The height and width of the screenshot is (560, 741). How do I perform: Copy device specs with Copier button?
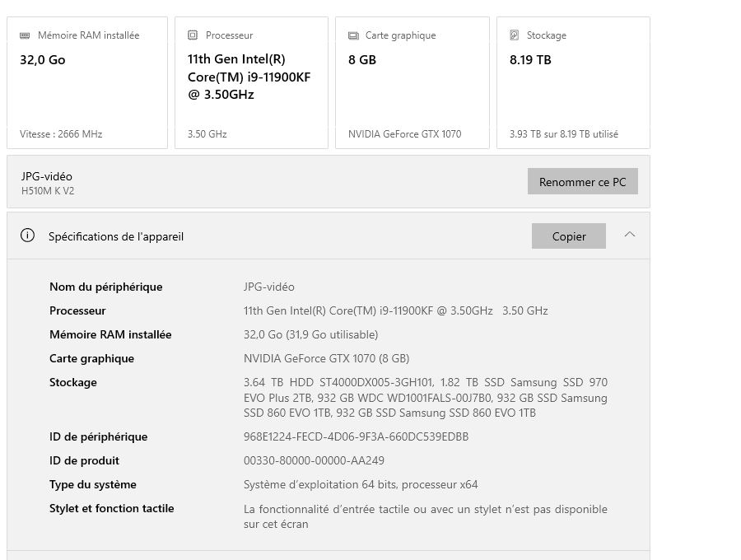pos(569,236)
